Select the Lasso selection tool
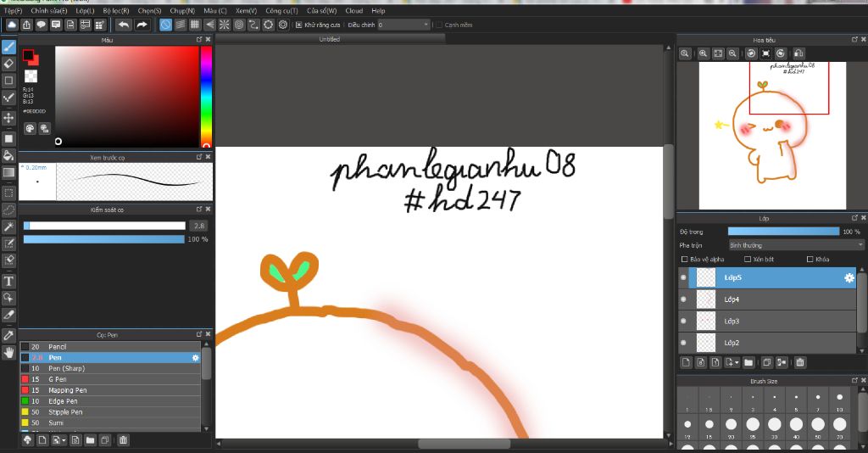The image size is (868, 453). tap(8, 210)
